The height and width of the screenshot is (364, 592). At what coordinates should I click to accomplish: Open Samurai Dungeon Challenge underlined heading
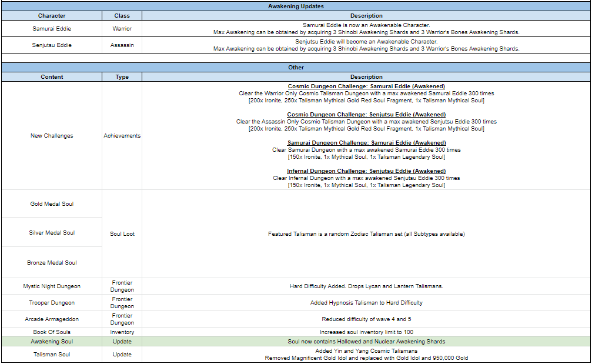point(366,143)
